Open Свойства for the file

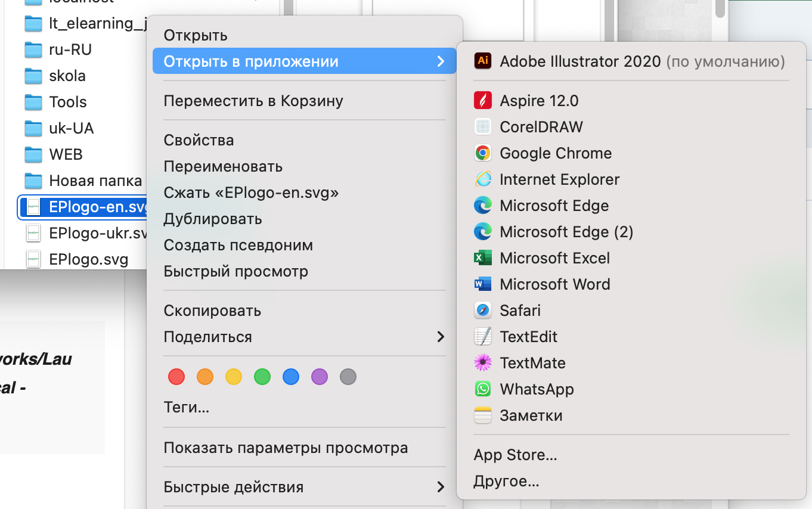[x=305, y=140]
